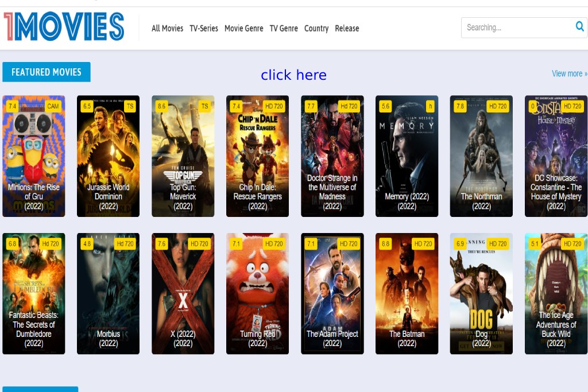Click the 1MOVIES site logo
Image resolution: width=588 pixels, height=392 pixels.
click(64, 26)
